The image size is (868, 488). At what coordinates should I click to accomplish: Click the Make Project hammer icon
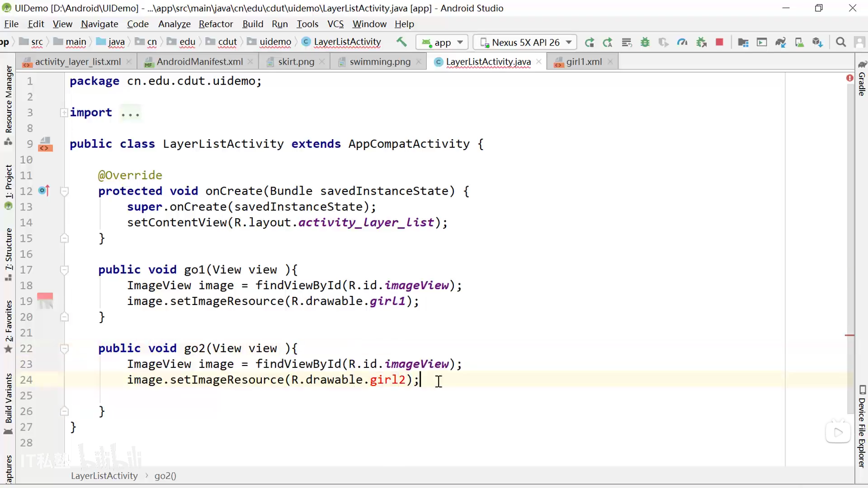tap(401, 42)
